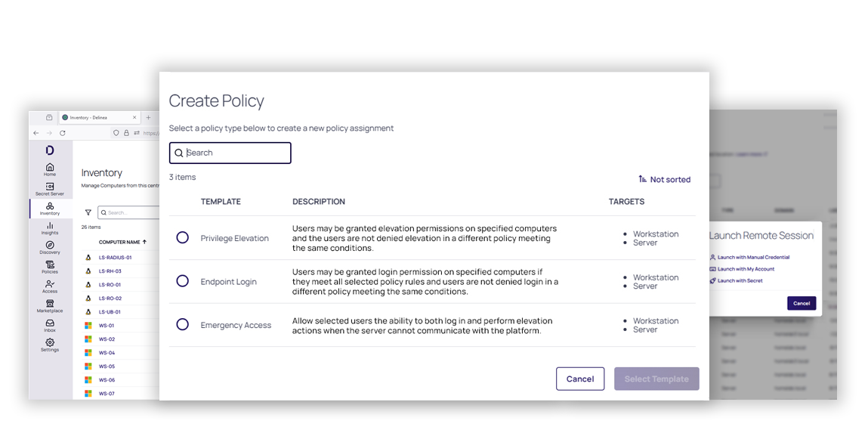868x433 pixels.
Task: Click the inventory filter funnel icon
Action: click(88, 212)
